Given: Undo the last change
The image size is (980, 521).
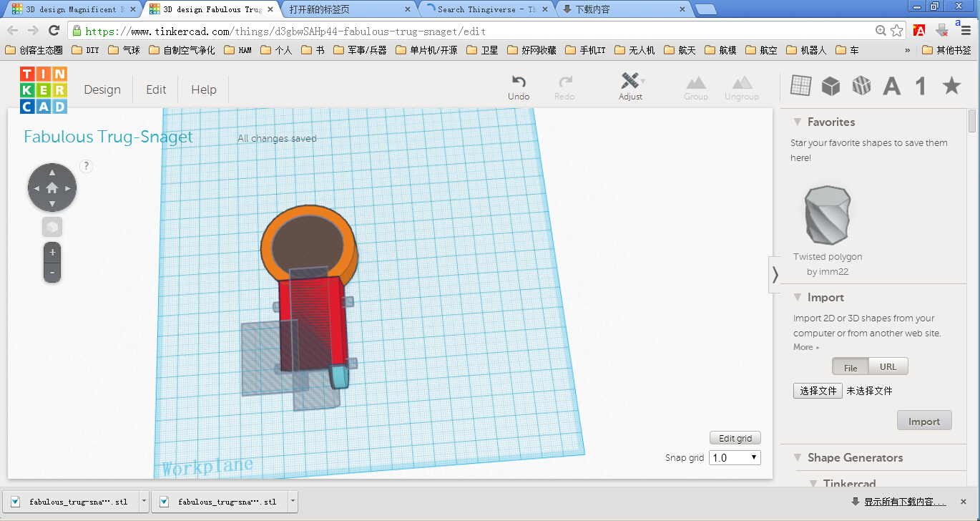Looking at the screenshot, I should pos(519,88).
